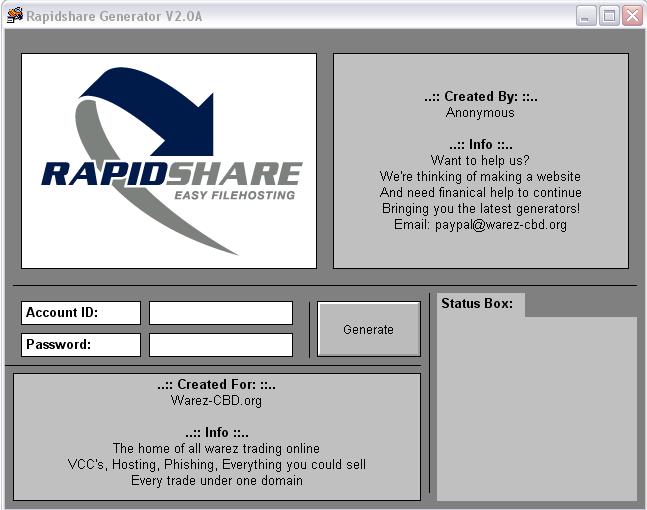This screenshot has height=510, width=647.
Task: Focus the Account ID input field
Action: tap(221, 313)
